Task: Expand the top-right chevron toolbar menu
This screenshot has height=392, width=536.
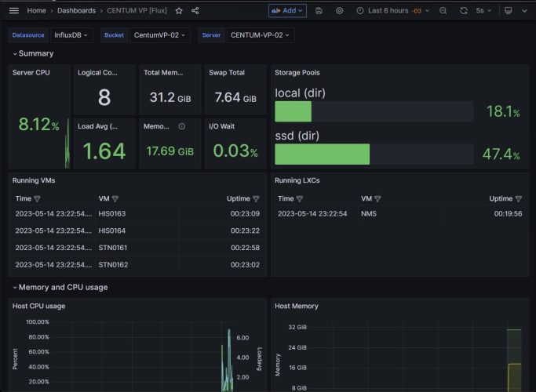Action: (x=524, y=11)
